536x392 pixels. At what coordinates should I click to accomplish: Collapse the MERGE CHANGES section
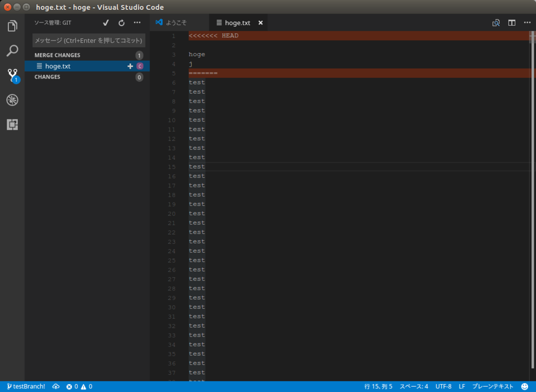click(x=58, y=55)
